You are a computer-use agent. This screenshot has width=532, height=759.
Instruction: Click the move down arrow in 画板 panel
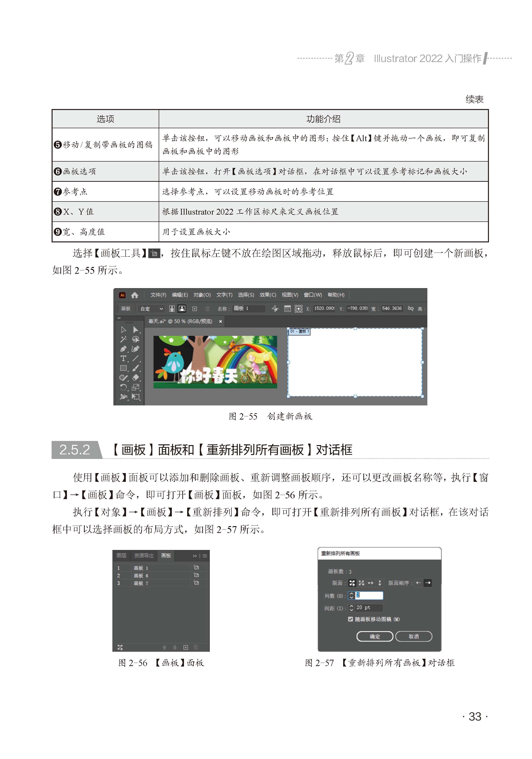pyautogui.click(x=175, y=647)
